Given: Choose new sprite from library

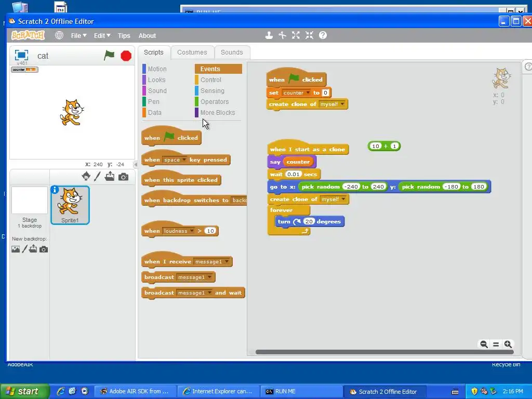Looking at the screenshot, I should click(x=86, y=177).
